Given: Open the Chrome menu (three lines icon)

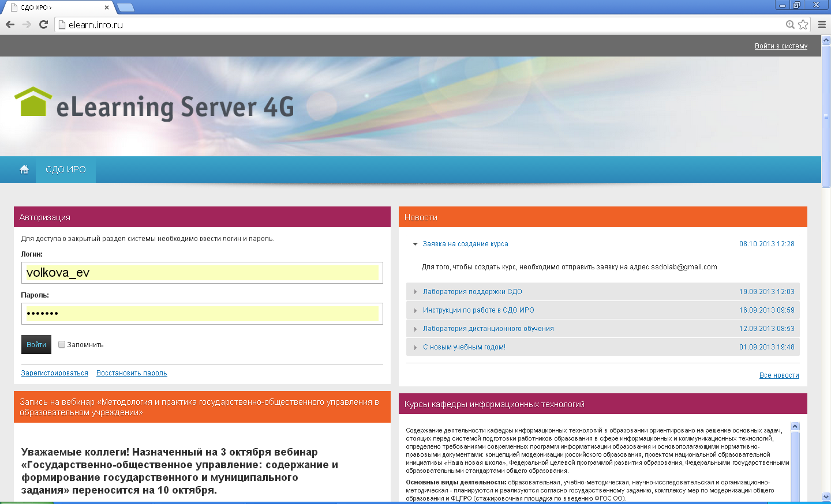Looking at the screenshot, I should (x=822, y=24).
